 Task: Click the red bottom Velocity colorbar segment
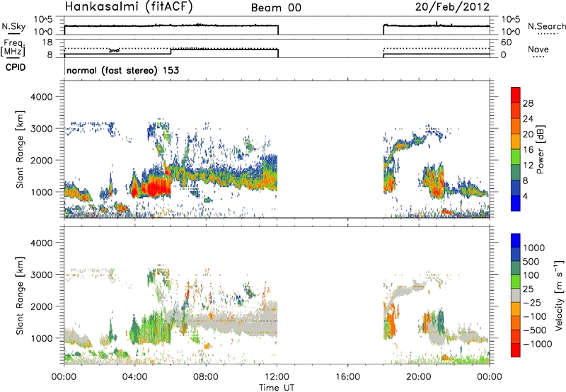[x=516, y=350]
